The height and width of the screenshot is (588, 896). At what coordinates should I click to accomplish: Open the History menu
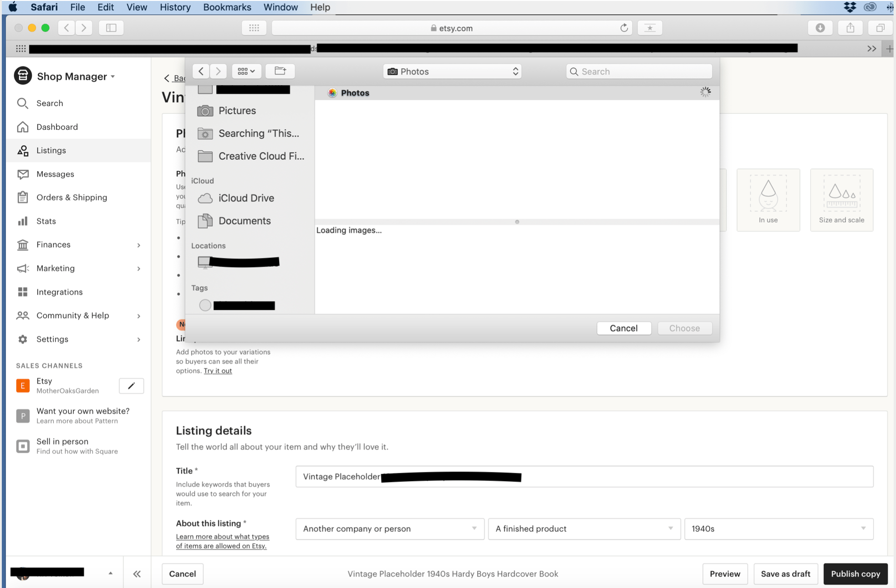[175, 7]
